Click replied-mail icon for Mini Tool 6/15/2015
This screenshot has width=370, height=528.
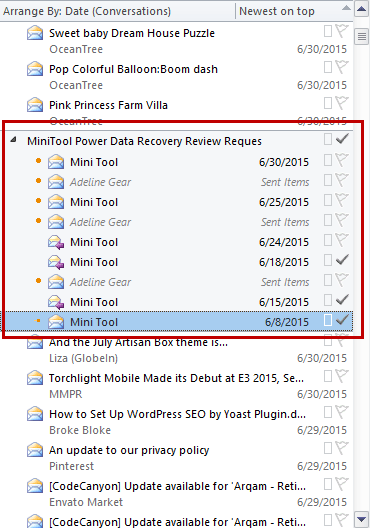click(x=56, y=302)
